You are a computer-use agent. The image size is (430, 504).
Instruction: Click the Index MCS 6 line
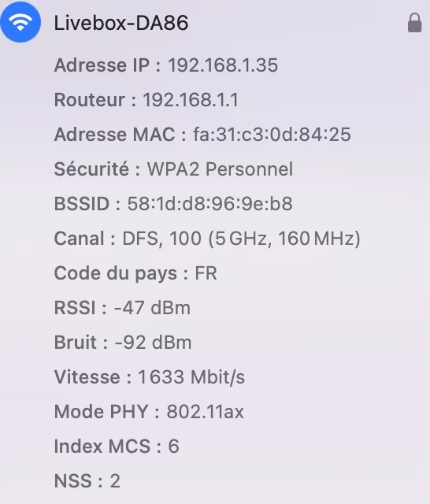tap(117, 447)
